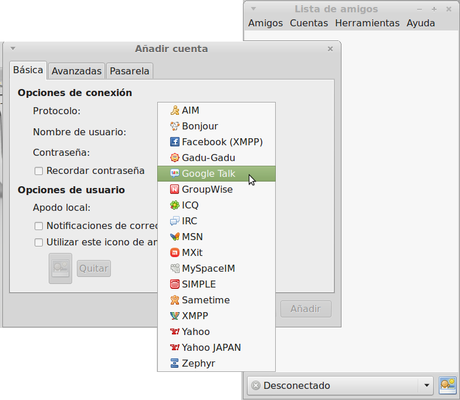Switch to the Avanzadas tab
Viewport: 460px width, 400px height.
76,71
